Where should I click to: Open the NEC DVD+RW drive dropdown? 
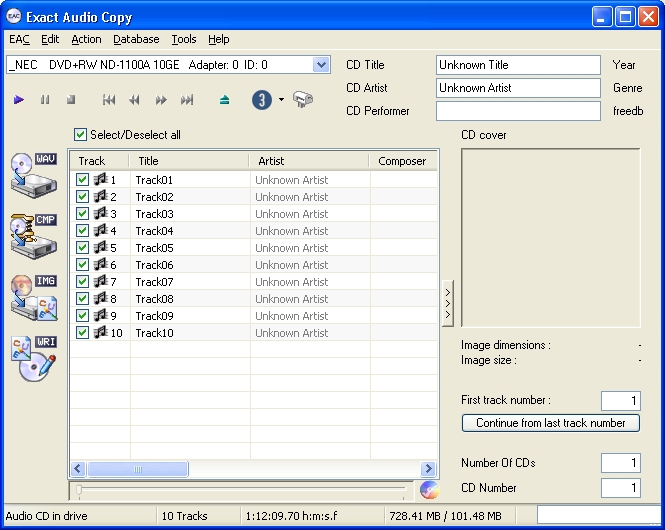point(321,65)
